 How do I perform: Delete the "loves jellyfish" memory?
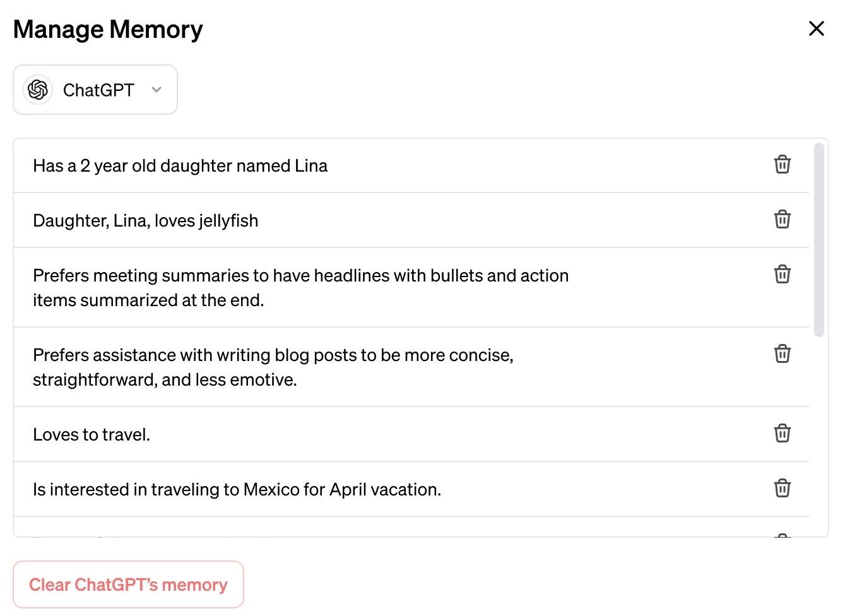pos(782,220)
